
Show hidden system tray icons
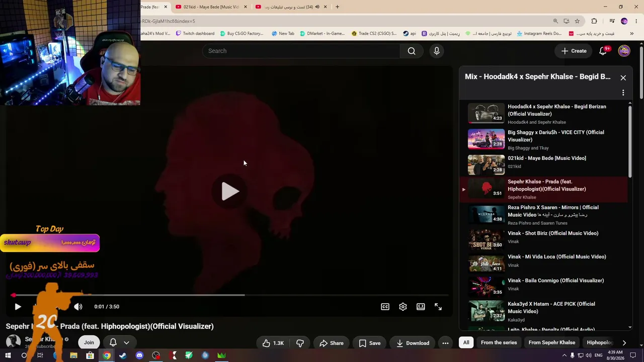pyautogui.click(x=564, y=355)
